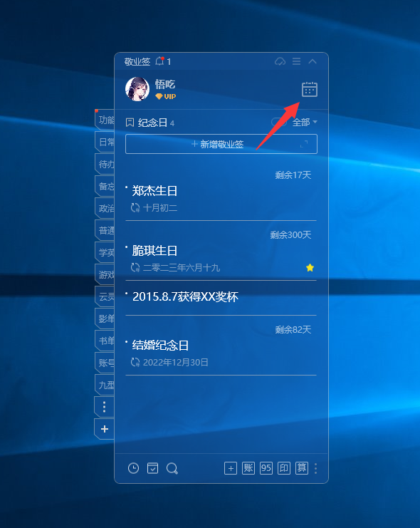Open the search magnifier icon
The height and width of the screenshot is (528, 420).
tap(172, 468)
